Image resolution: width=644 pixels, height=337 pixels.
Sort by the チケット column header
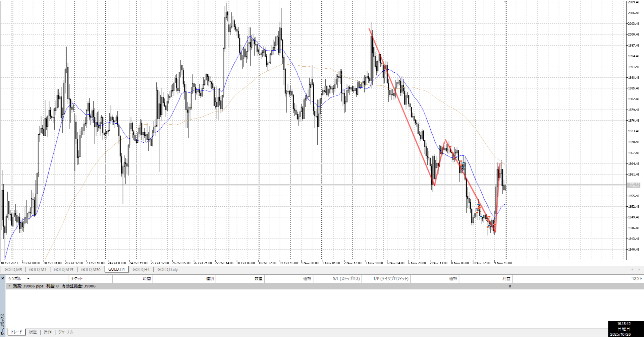point(77,279)
